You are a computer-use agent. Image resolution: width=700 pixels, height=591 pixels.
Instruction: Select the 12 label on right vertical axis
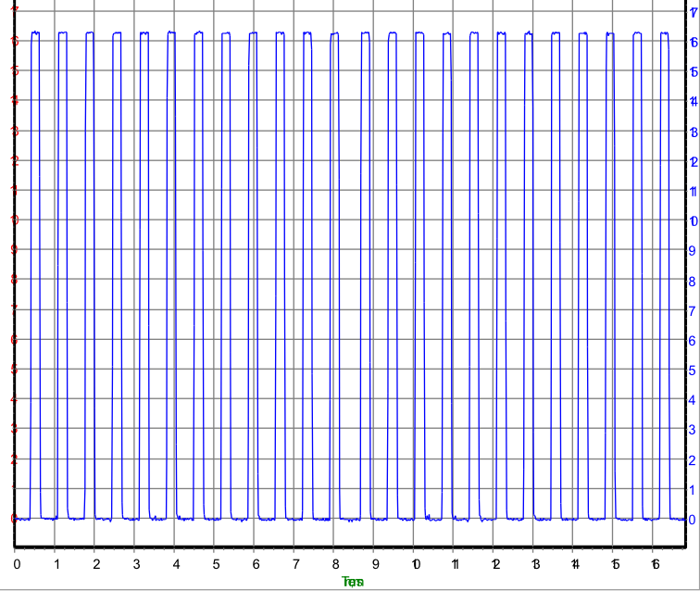[x=692, y=161]
